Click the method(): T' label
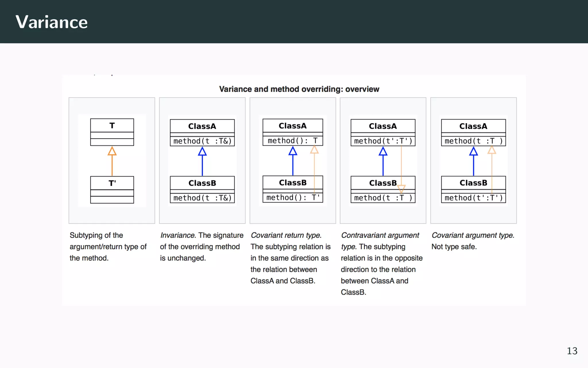Image resolution: width=588 pixels, height=368 pixels. click(293, 198)
